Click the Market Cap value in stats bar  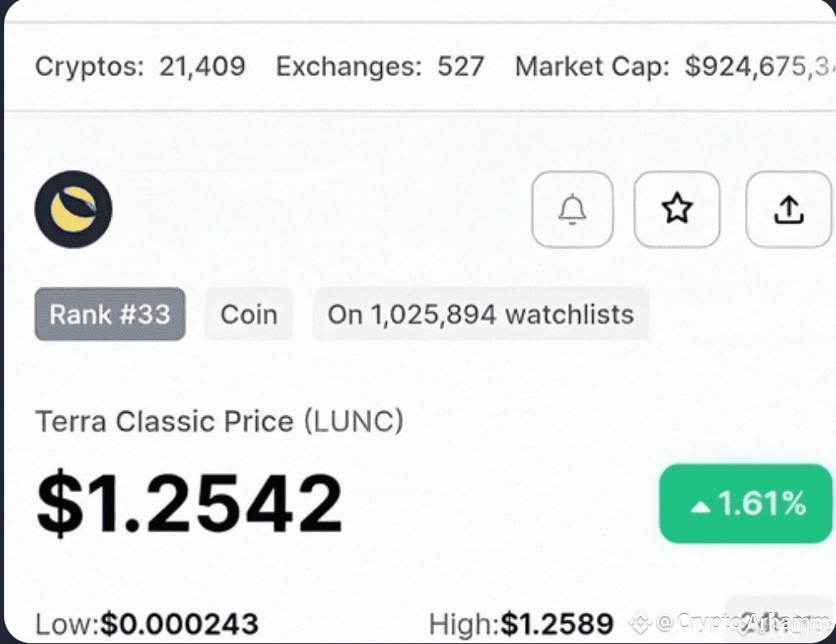click(x=760, y=67)
